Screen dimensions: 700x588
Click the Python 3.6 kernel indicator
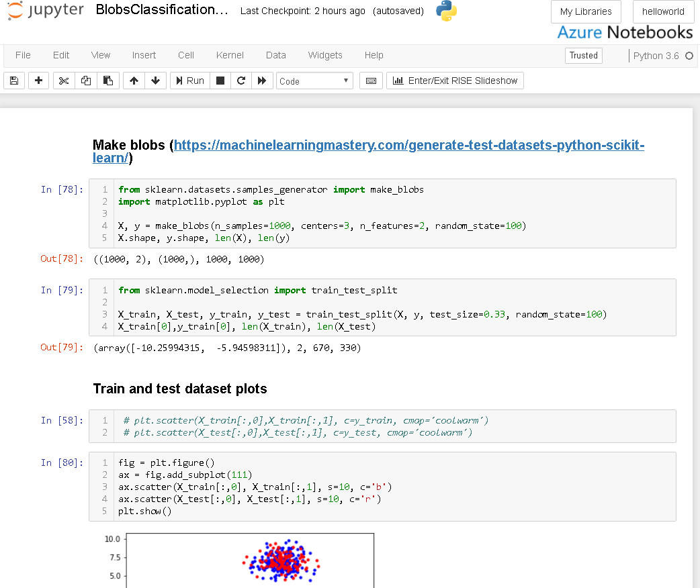(656, 56)
